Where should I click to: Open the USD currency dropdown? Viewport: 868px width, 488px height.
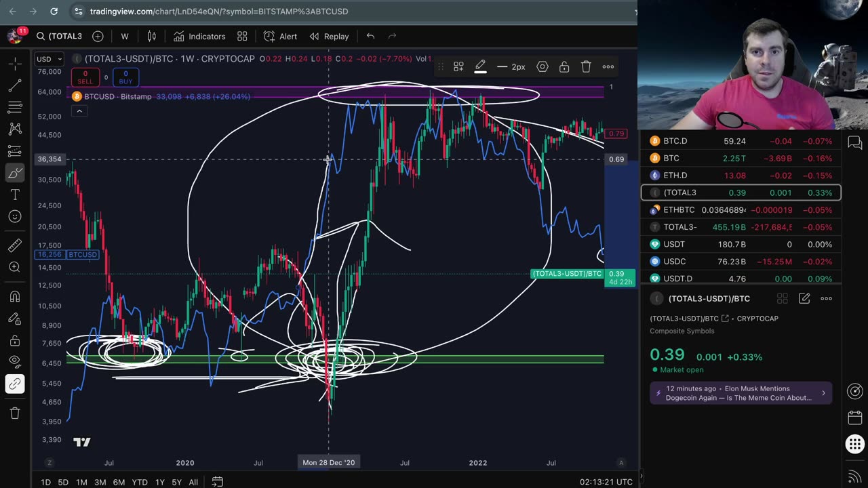pos(50,59)
